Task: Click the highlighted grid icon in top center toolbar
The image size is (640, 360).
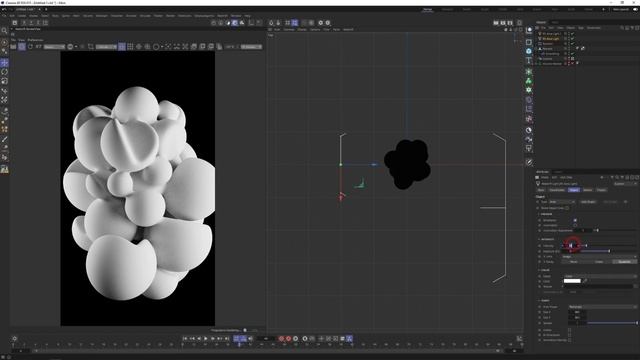Action: [x=295, y=23]
